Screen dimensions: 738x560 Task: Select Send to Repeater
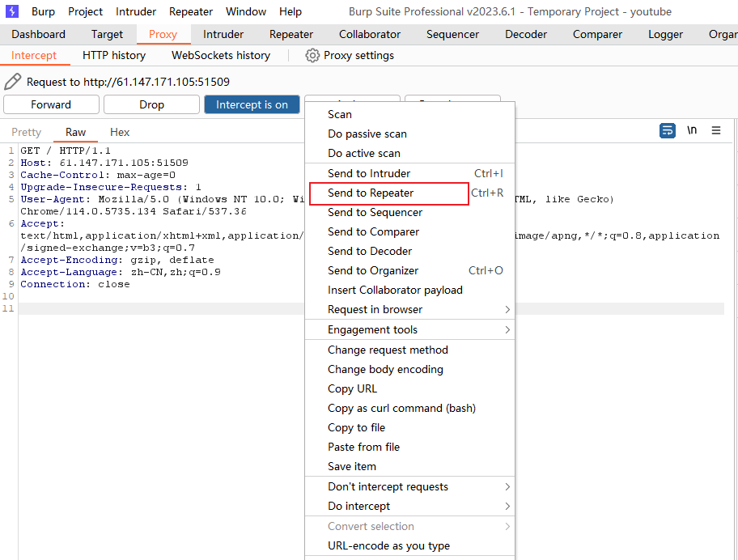pyautogui.click(x=409, y=193)
